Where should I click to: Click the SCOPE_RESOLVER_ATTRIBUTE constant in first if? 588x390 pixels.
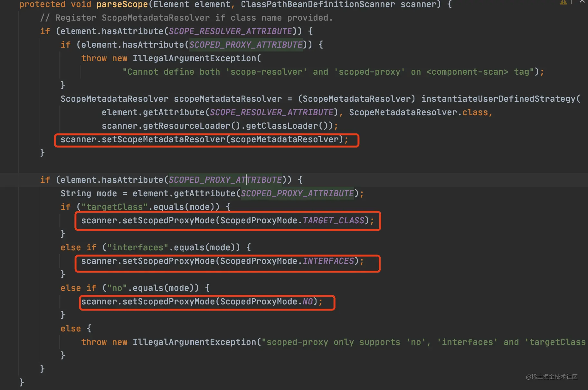(x=230, y=31)
